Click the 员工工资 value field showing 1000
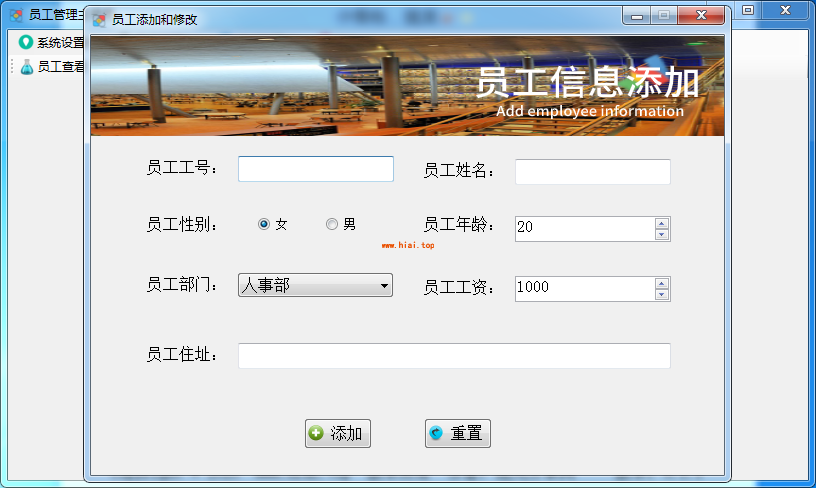The width and height of the screenshot is (816, 488). click(x=584, y=289)
